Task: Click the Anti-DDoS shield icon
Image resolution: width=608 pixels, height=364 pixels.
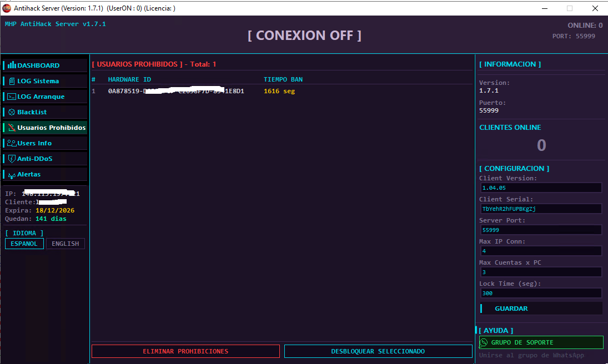Action: click(12, 159)
